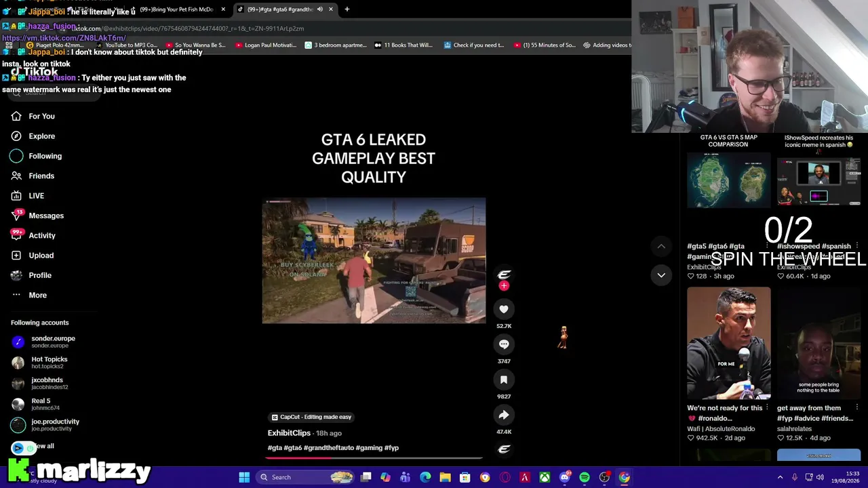Screen dimensions: 868x488
Task: Show hidden system tray icons
Action: pyautogui.click(x=780, y=477)
